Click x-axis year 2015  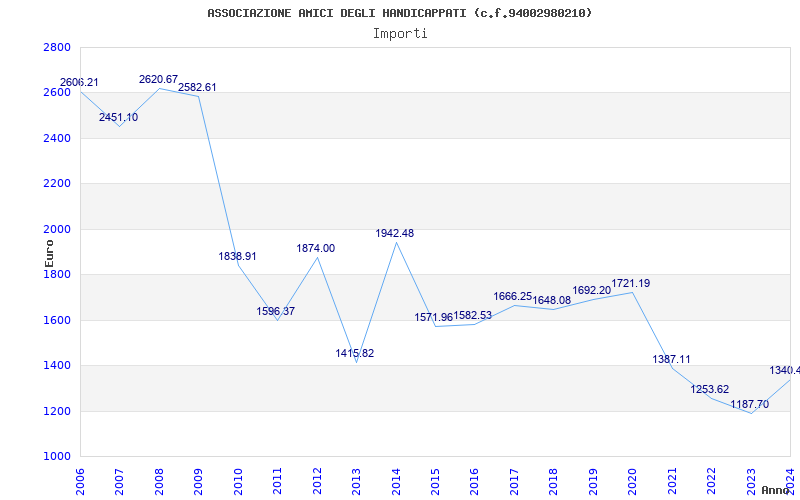[435, 481]
